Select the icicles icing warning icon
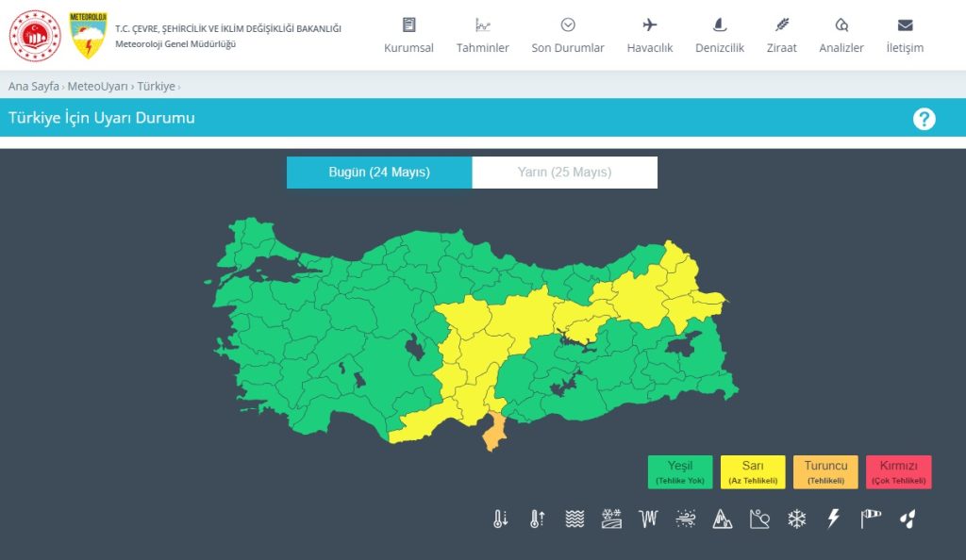The width and height of the screenshot is (966, 560). pyautogui.click(x=649, y=519)
